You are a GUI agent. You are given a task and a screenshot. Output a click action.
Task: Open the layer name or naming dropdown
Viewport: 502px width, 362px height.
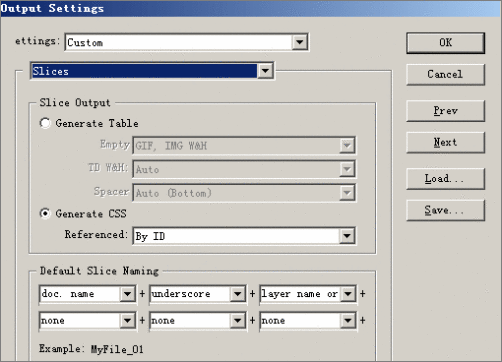coord(308,294)
